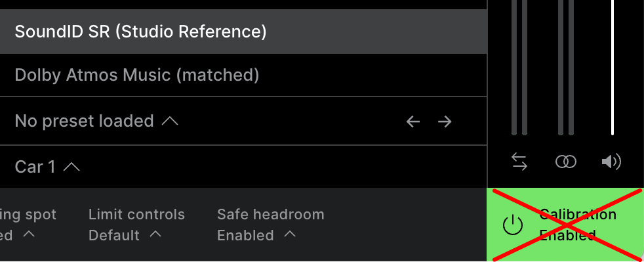This screenshot has height=262, width=644.
Task: Click the left pair of level meters
Action: tap(519, 68)
